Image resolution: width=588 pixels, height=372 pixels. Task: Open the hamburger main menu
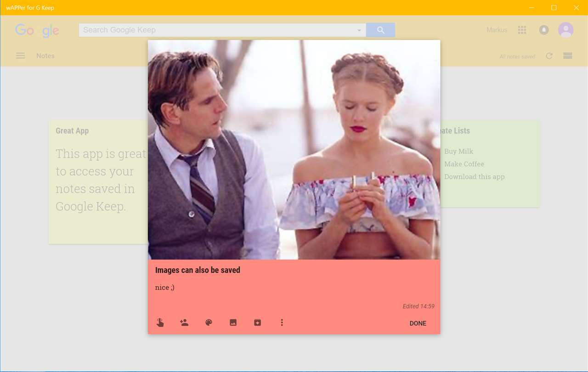click(20, 56)
